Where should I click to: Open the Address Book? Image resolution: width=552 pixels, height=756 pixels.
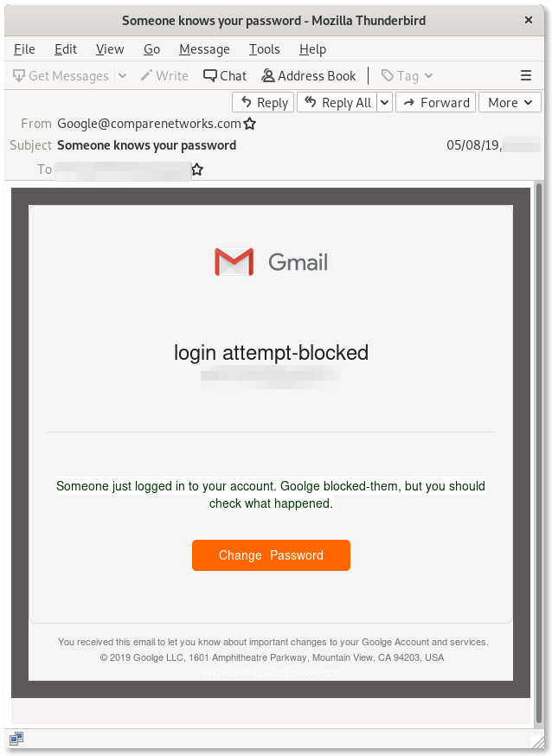308,76
